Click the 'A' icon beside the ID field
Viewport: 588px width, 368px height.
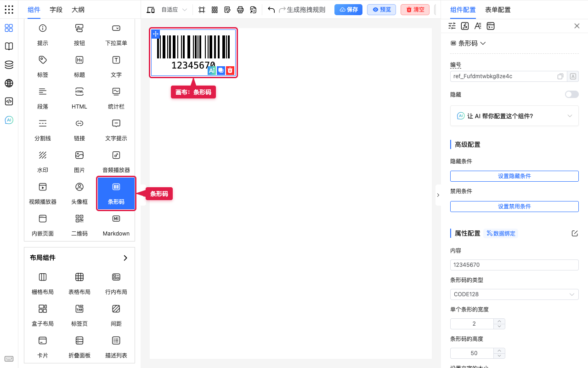(573, 76)
